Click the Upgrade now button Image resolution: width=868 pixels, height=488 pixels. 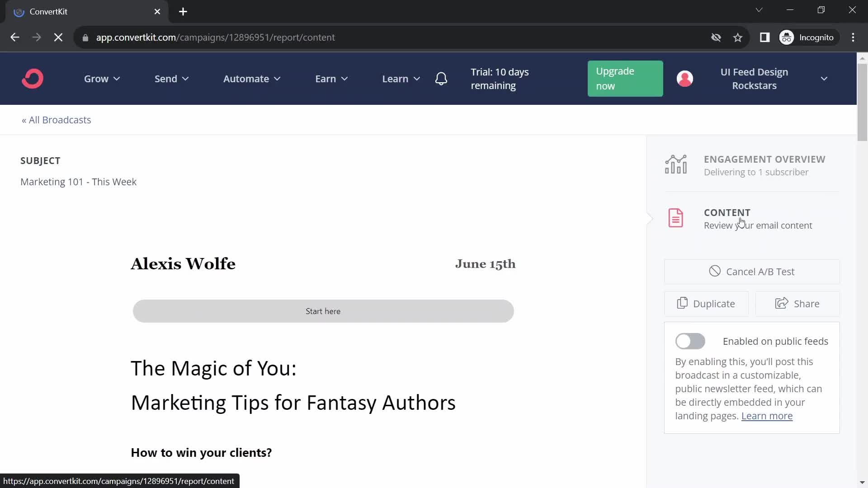[625, 78]
